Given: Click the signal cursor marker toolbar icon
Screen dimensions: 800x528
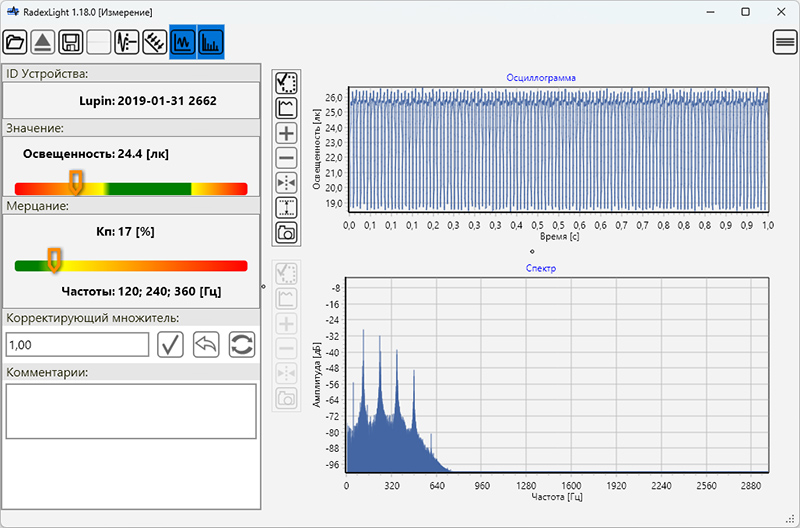Looking at the screenshot, I should tap(127, 42).
